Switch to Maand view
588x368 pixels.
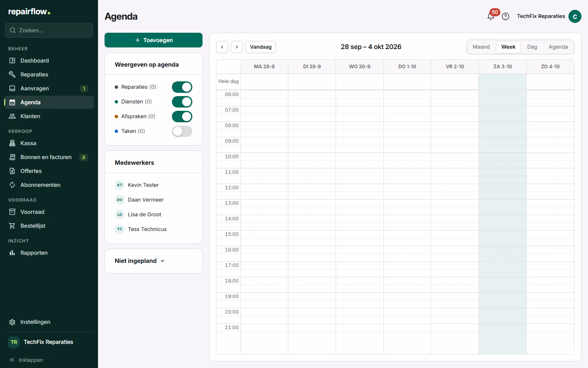tap(481, 47)
